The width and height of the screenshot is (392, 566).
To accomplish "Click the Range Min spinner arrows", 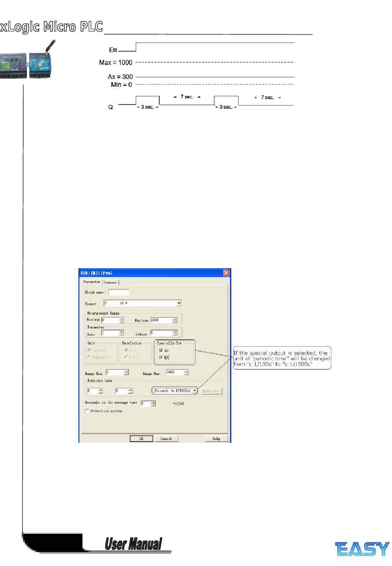I will coord(126,372).
